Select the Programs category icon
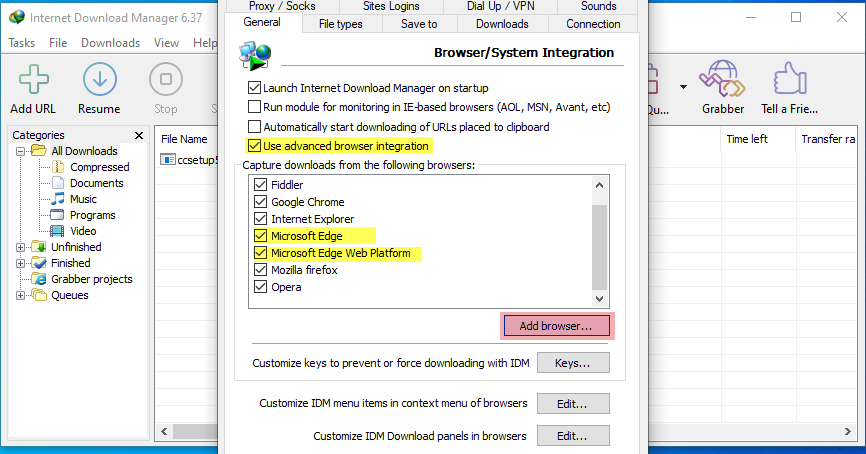 coord(57,215)
